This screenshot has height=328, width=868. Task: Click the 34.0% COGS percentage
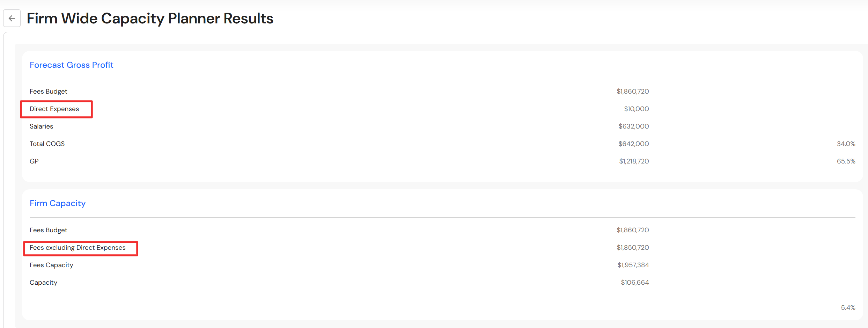[846, 144]
